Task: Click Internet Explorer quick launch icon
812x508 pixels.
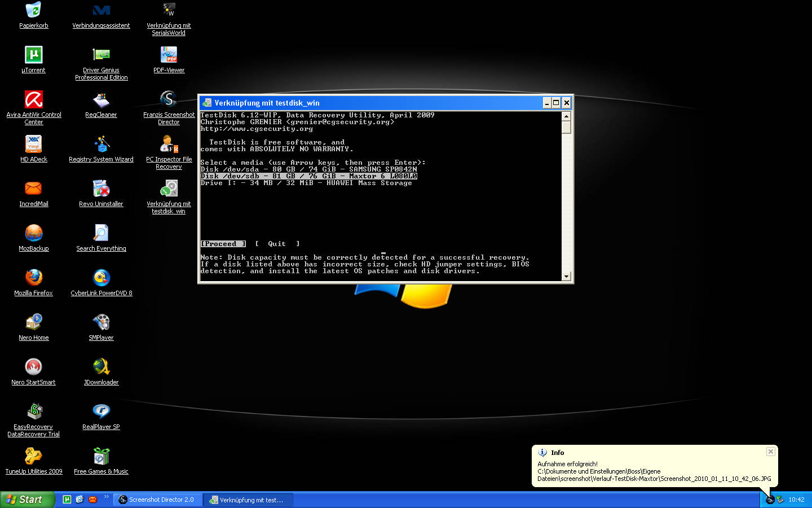Action: [80, 500]
